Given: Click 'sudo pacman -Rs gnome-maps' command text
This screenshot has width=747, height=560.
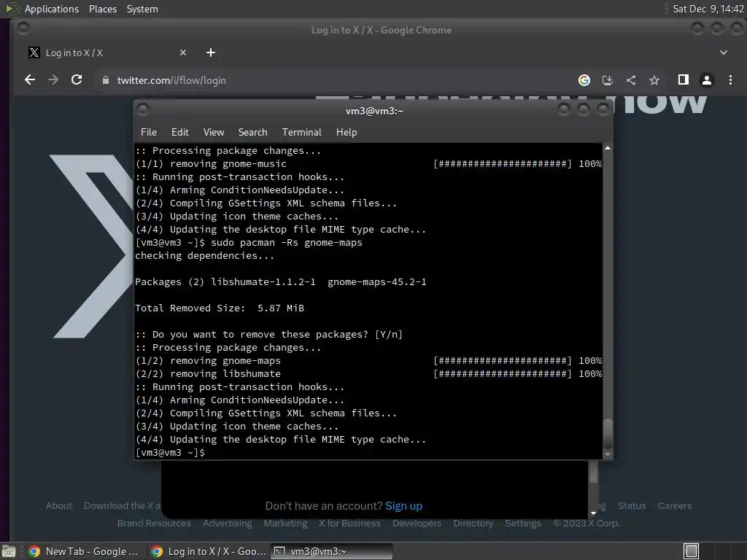Looking at the screenshot, I should click(x=286, y=242).
